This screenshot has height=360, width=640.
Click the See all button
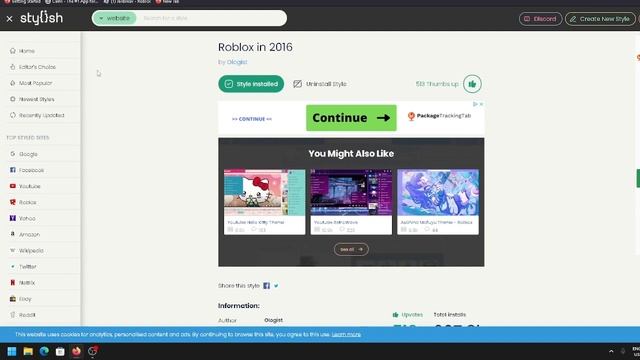click(x=351, y=249)
